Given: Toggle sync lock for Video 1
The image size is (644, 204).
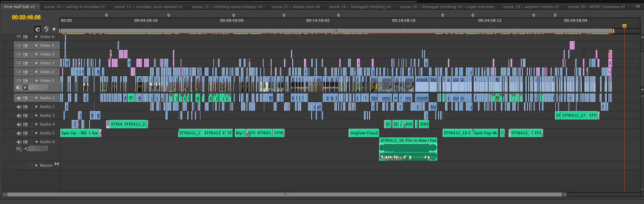Looking at the screenshot, I should click(x=25, y=81).
